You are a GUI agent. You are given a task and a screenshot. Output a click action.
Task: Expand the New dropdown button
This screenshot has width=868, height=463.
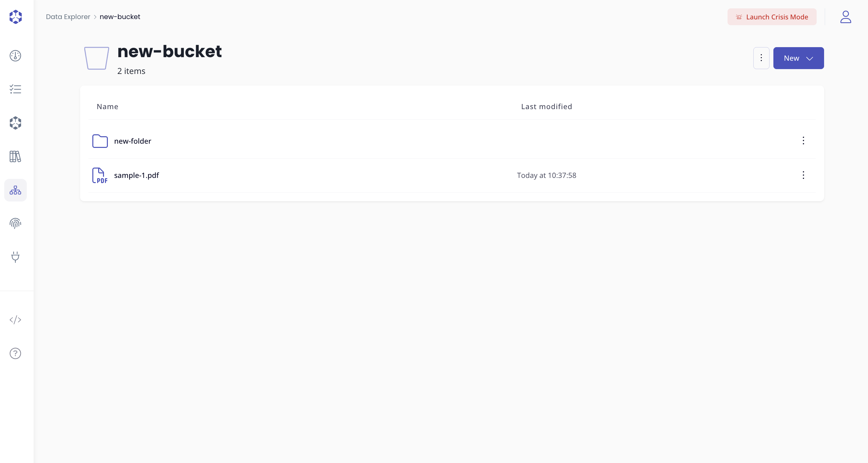(798, 58)
